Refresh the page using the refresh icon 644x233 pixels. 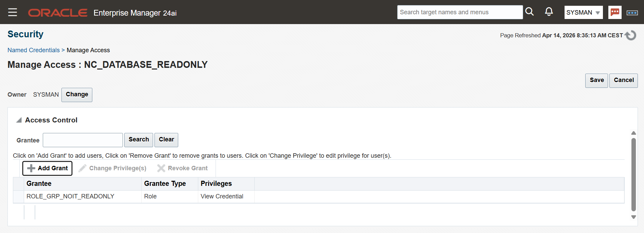630,35
